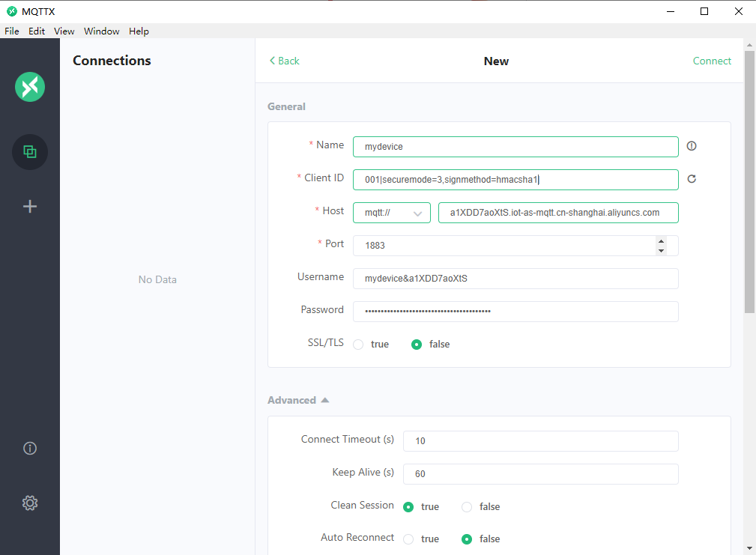Click the MQTTX logo in the sidebar
The width and height of the screenshot is (756, 555).
pos(30,87)
